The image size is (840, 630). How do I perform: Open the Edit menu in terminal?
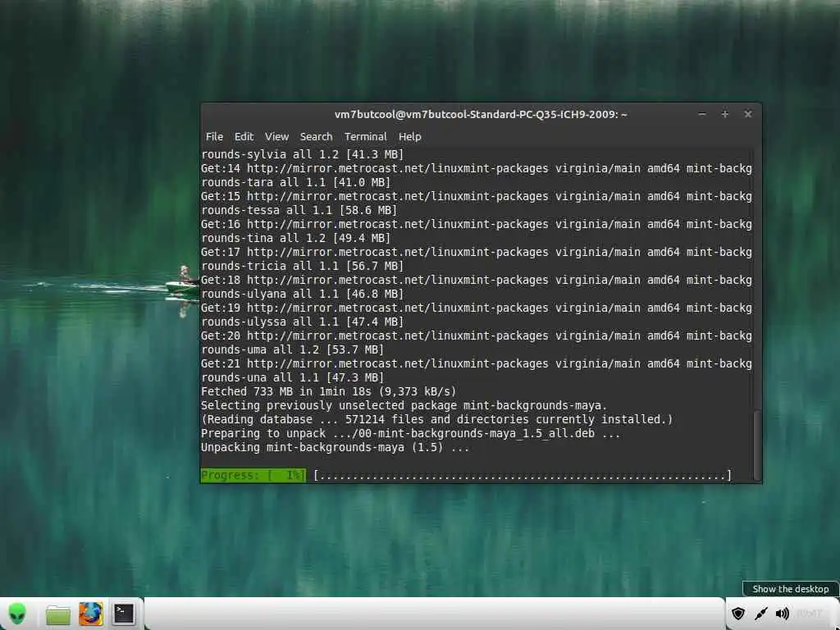click(x=244, y=137)
